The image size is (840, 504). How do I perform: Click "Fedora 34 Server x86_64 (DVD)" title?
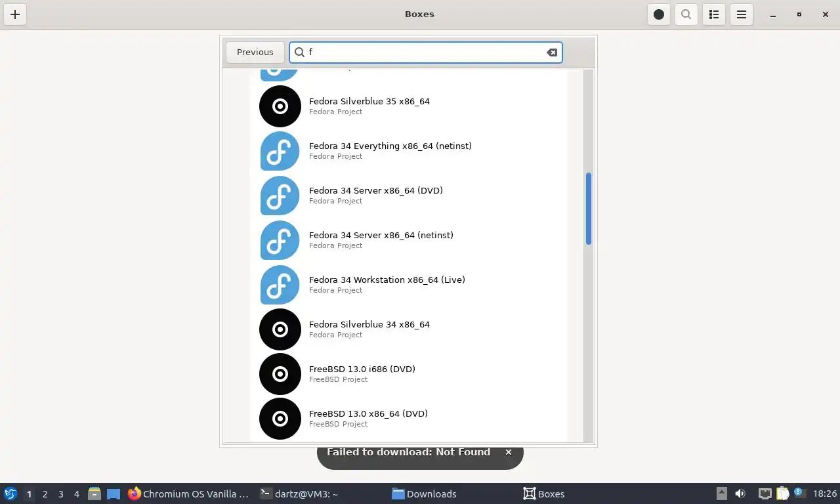click(x=376, y=190)
